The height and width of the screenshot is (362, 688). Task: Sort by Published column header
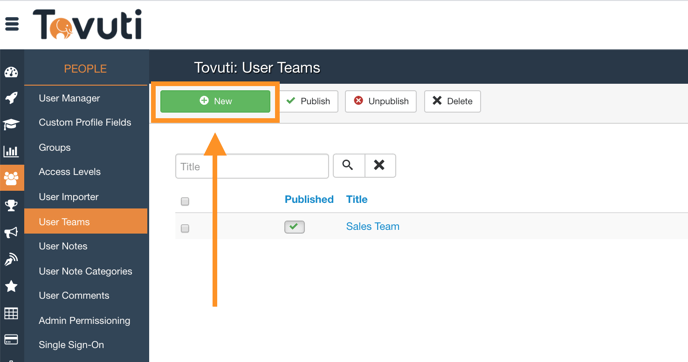click(309, 199)
